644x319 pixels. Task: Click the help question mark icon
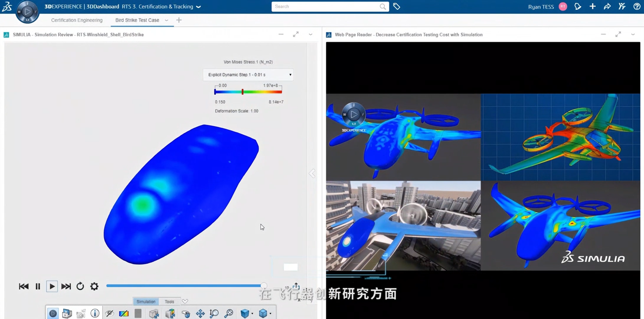click(637, 6)
